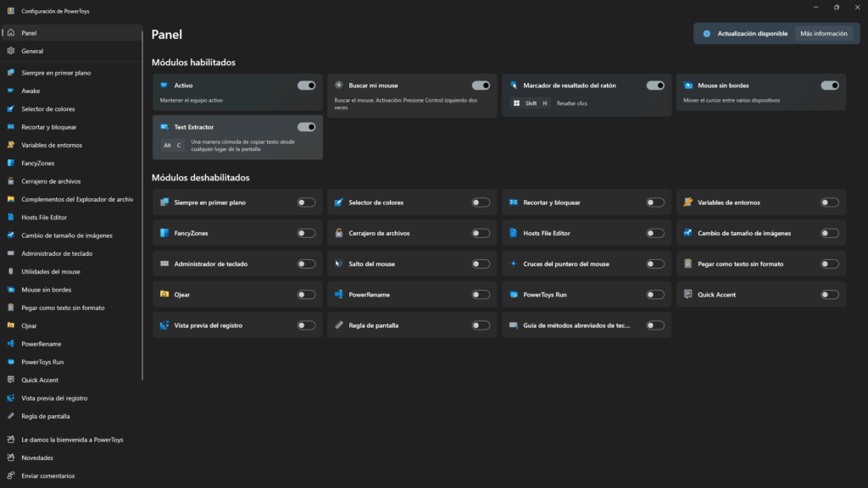This screenshot has width=868, height=488.
Task: Click the PowerRename card icon
Action: coord(339,294)
